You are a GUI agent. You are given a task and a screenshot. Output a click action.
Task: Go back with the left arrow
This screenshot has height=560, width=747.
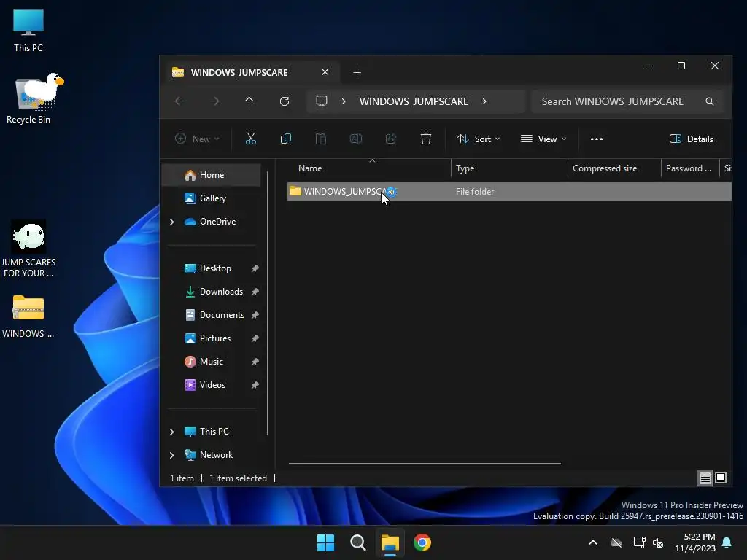tap(179, 101)
